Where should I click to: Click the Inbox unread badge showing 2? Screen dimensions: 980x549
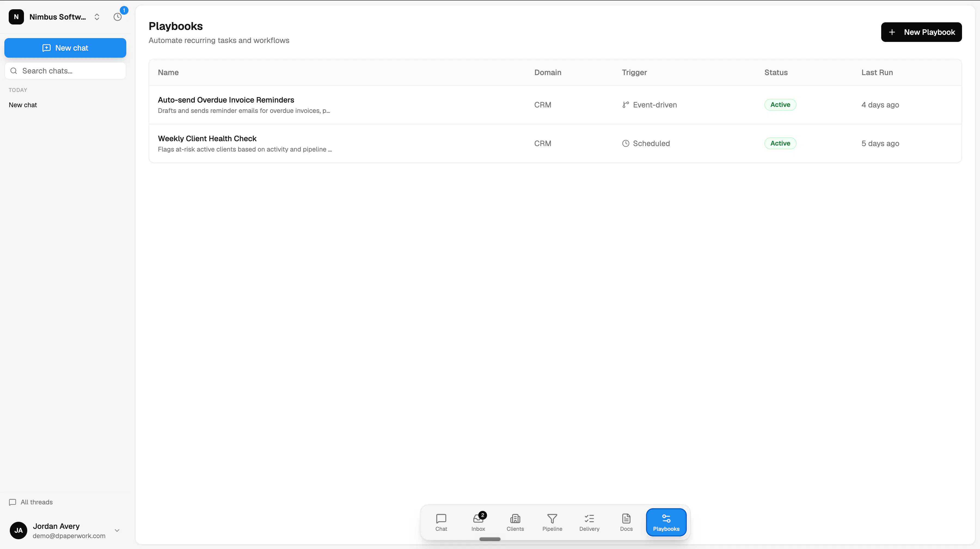pos(482,515)
